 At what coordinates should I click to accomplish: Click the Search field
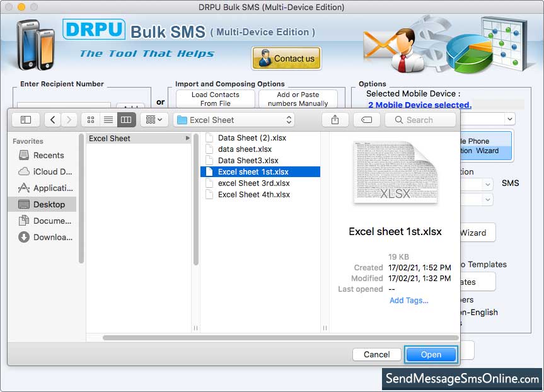420,120
